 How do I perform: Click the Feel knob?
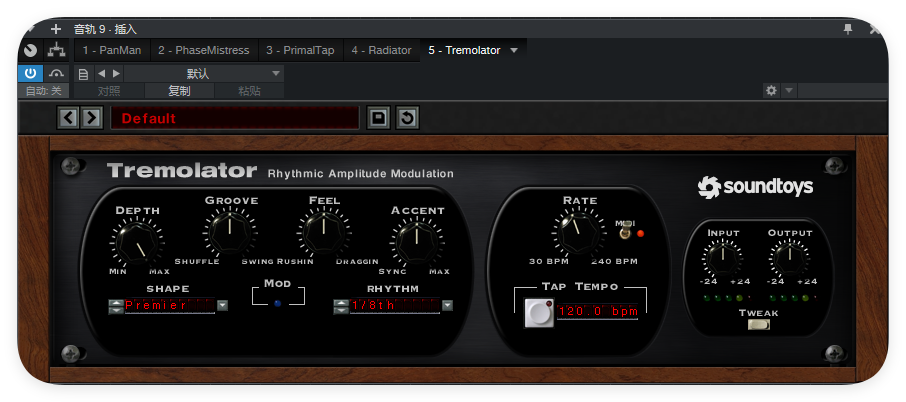tap(324, 232)
